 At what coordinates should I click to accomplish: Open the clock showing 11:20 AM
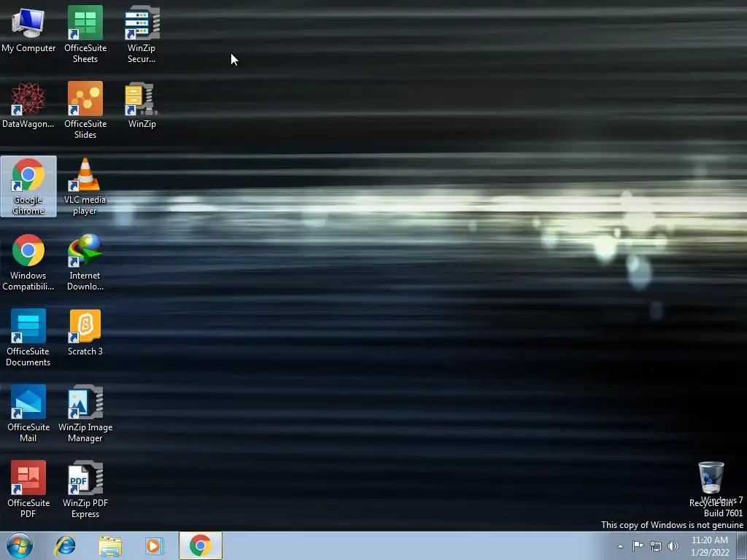[710, 546]
